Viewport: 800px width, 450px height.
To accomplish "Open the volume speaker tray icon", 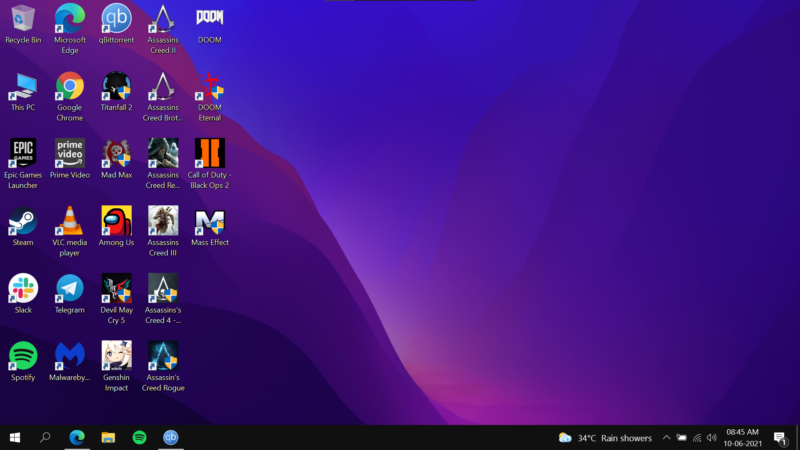I will [x=712, y=438].
